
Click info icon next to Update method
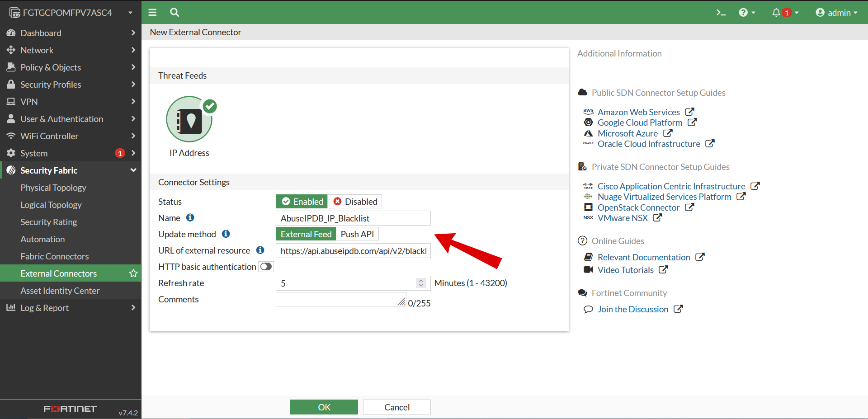click(x=226, y=234)
